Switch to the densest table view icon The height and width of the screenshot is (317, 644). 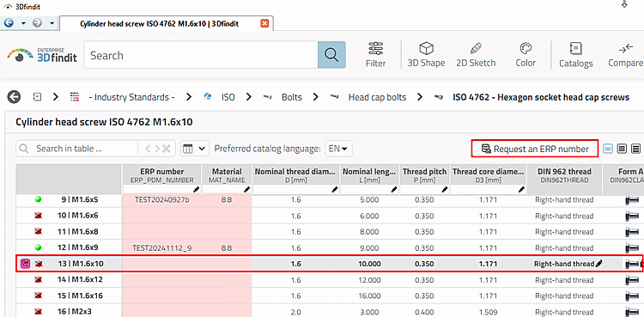635,149
